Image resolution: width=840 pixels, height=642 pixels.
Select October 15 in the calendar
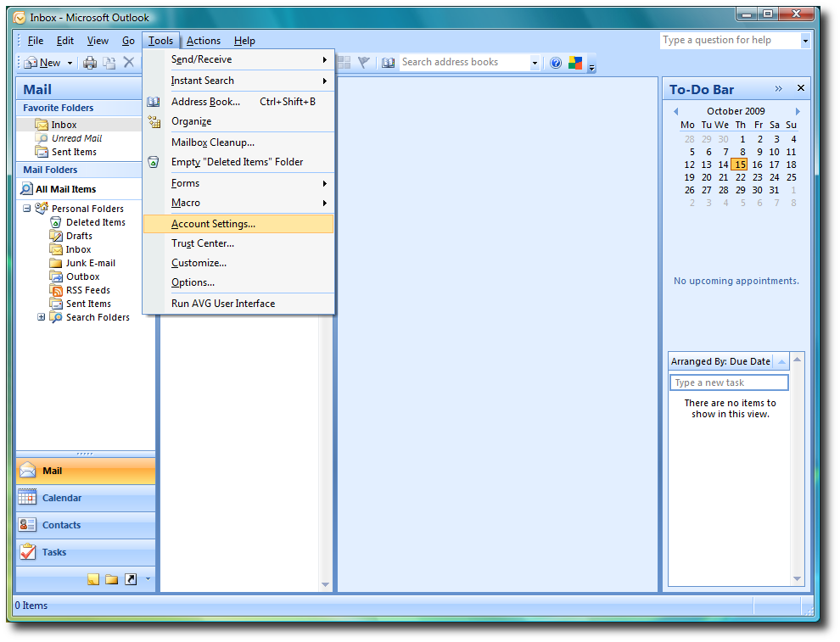[x=740, y=165]
